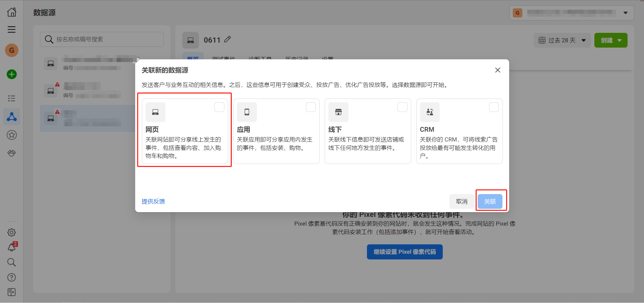Select the data sources triangle icon
The image size is (644, 303).
(12, 117)
